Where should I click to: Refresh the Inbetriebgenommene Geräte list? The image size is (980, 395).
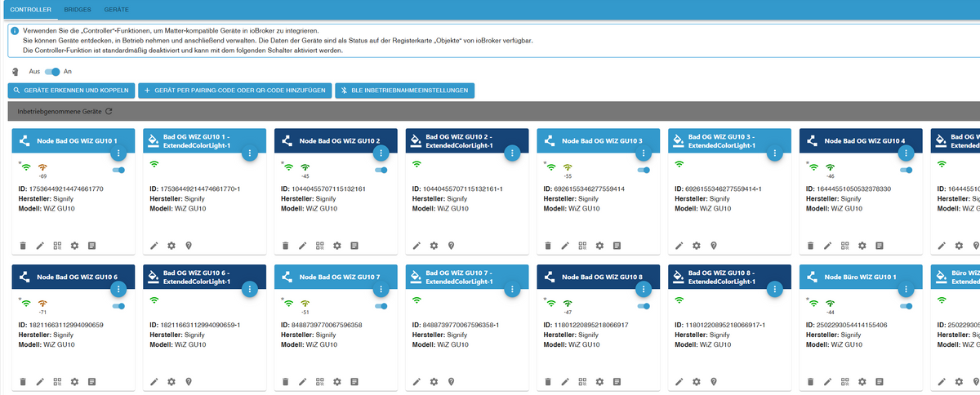pos(109,111)
